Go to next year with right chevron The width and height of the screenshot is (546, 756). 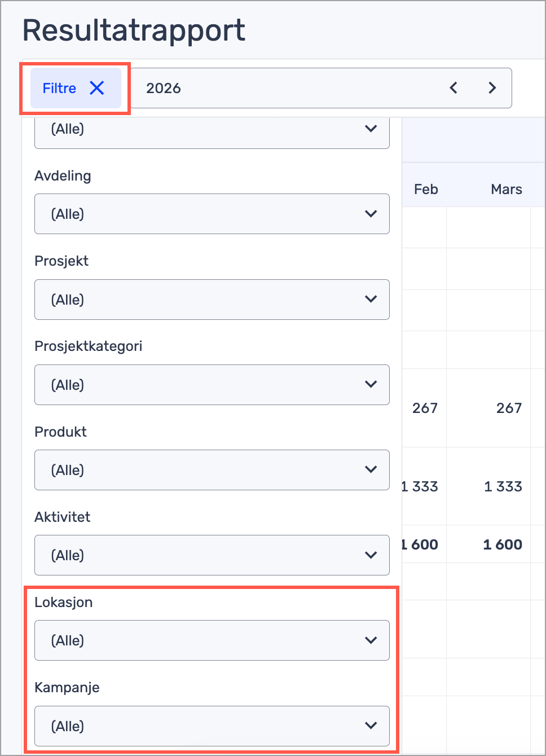pos(492,87)
